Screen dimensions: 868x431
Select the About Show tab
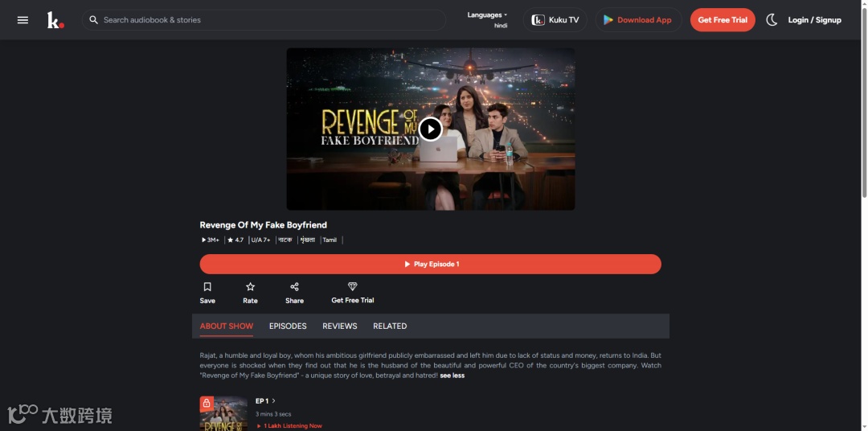click(x=227, y=326)
